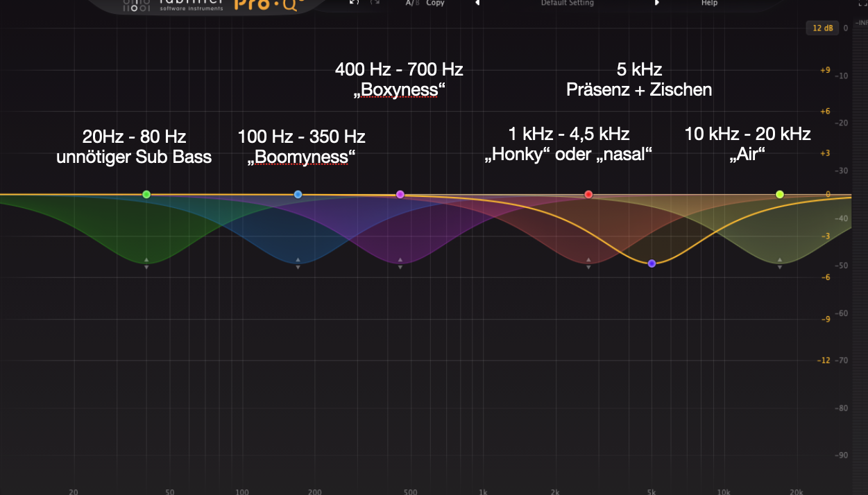868x495 pixels.
Task: Click the arrow marker under the magenta band
Action: click(400, 263)
